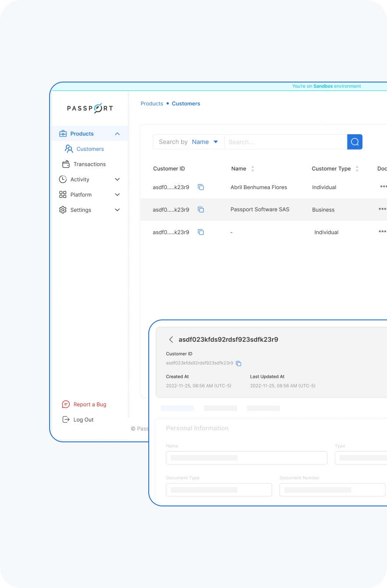
Task: Click the blue search magnifier button
Action: pos(355,142)
